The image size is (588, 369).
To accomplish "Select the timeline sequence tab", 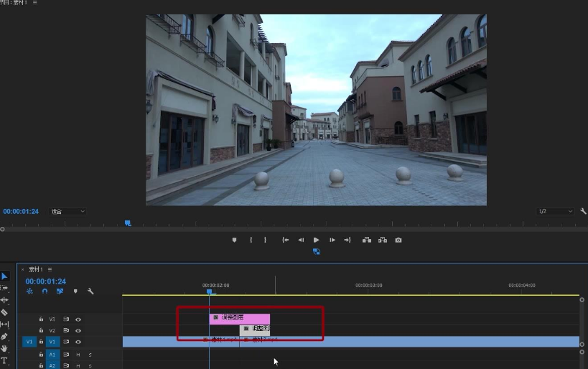I will (35, 269).
